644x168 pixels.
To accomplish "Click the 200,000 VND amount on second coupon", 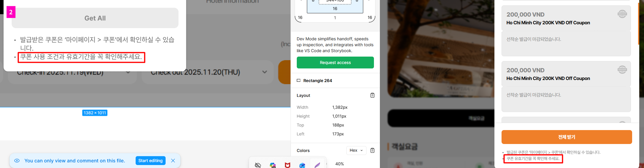I will pos(525,70).
